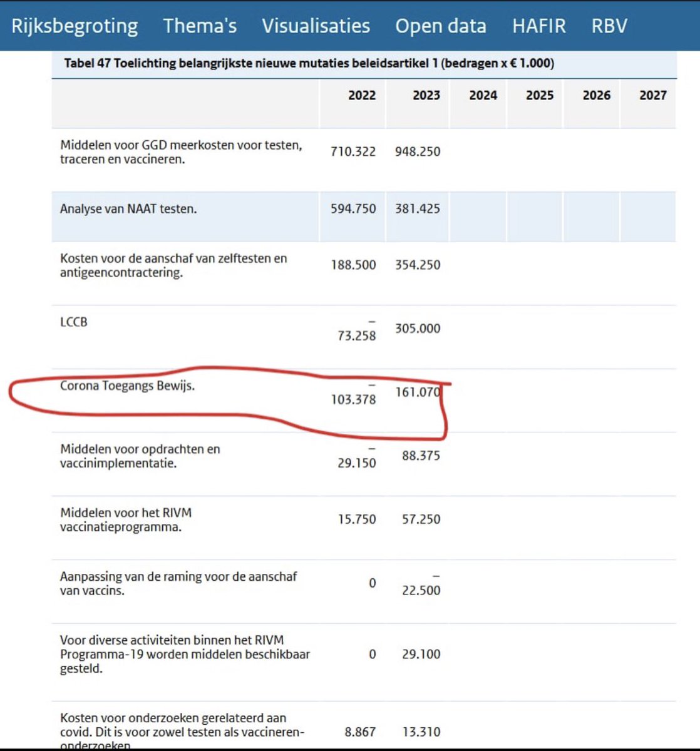The height and width of the screenshot is (751, 700).
Task: Select the value 8.867
Action: point(360,732)
